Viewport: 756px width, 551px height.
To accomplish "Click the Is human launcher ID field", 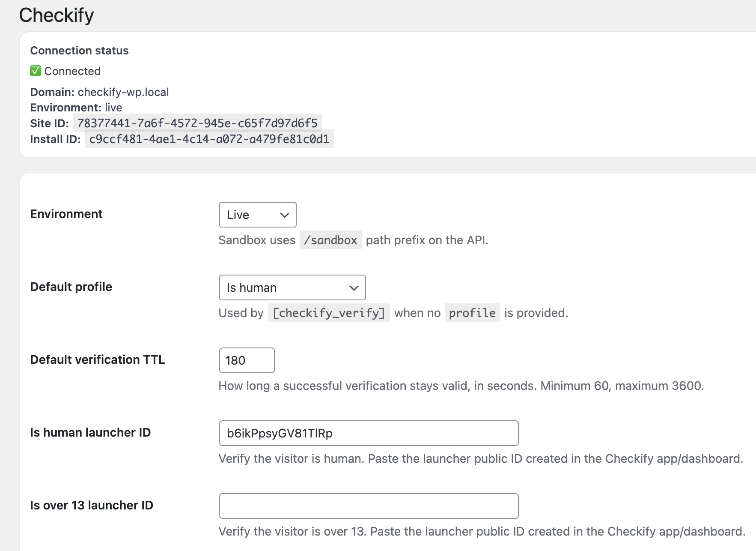I will tap(369, 433).
